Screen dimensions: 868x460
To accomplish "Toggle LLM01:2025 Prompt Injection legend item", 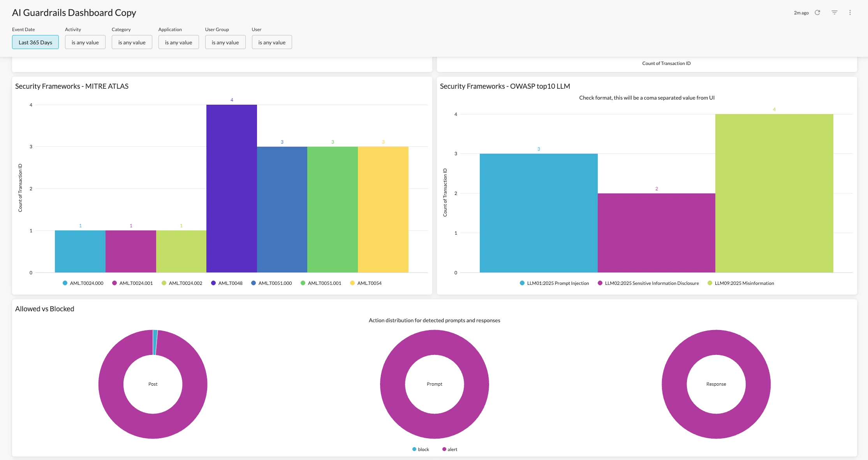I will tap(557, 283).
